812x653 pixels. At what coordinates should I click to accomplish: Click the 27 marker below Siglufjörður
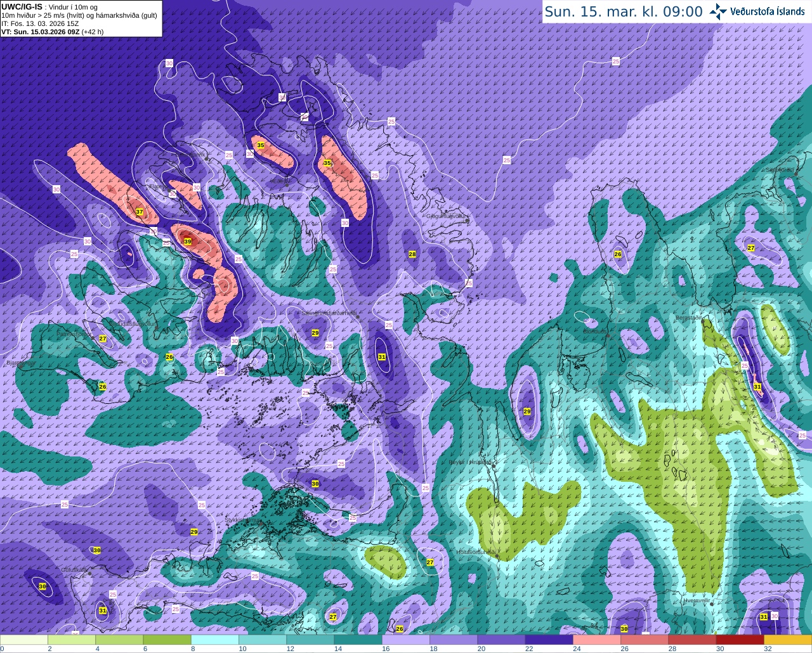[751, 248]
